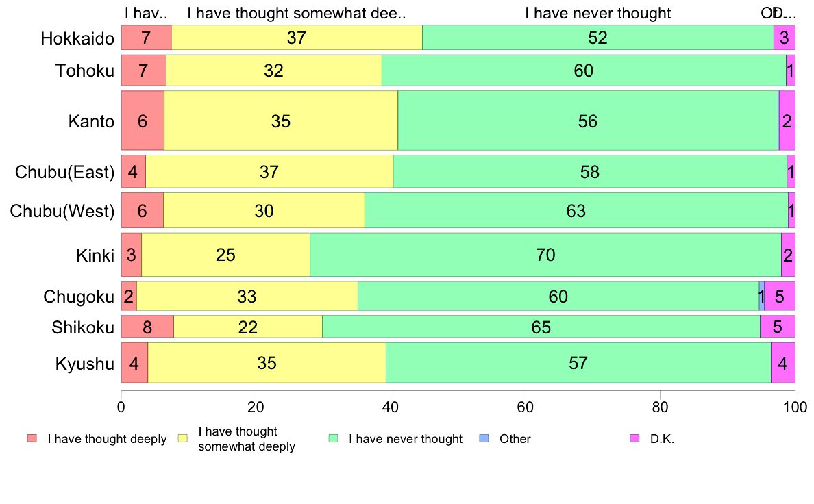The image size is (814, 504).
Task: Click the red 'I have thought deeply' legend swatch
Action: pyautogui.click(x=32, y=438)
